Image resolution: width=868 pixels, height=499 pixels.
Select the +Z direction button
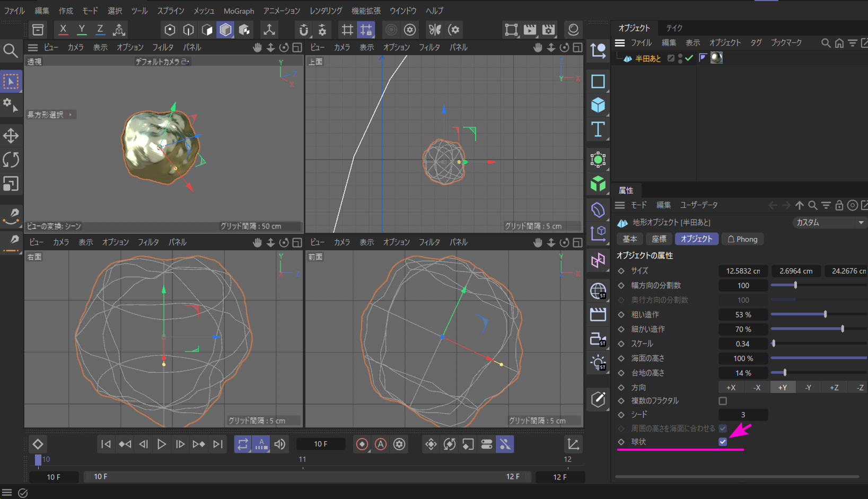834,388
